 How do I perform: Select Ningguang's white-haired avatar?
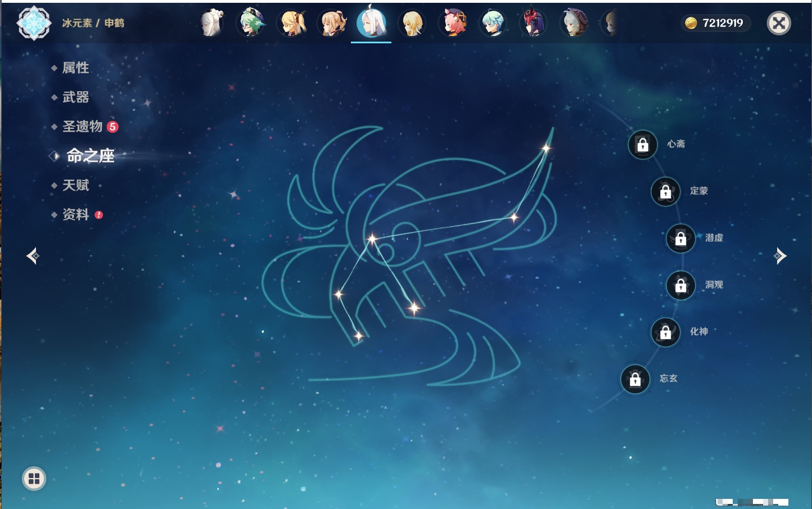click(x=212, y=23)
